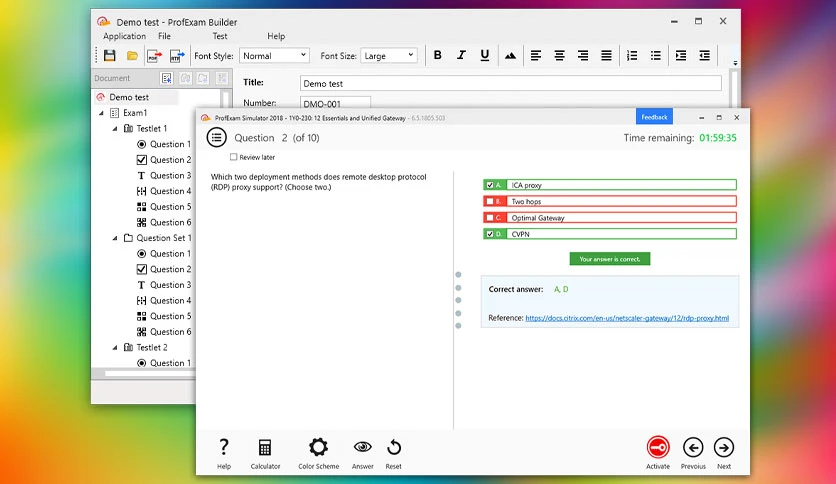Click the Insert image icon in Builder toolbar
This screenshot has height=484, width=836.
[510, 55]
